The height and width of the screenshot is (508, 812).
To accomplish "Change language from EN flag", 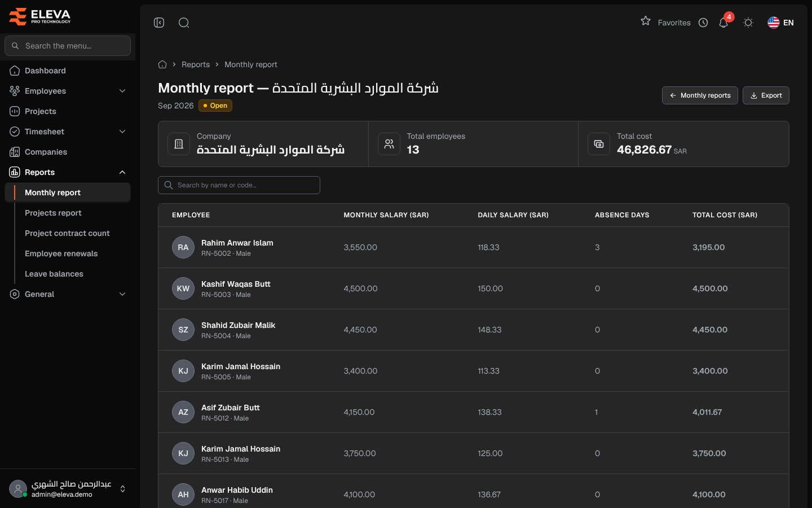I will pos(780,23).
